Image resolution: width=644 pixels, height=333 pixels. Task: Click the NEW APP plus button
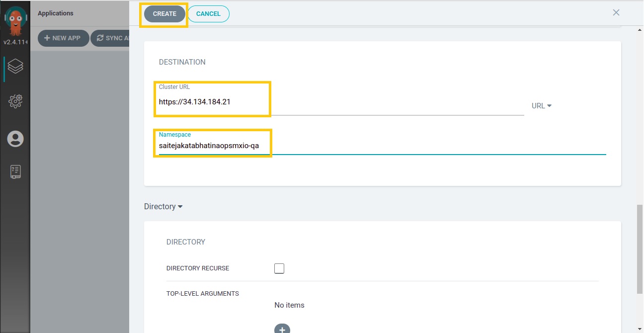pos(63,38)
